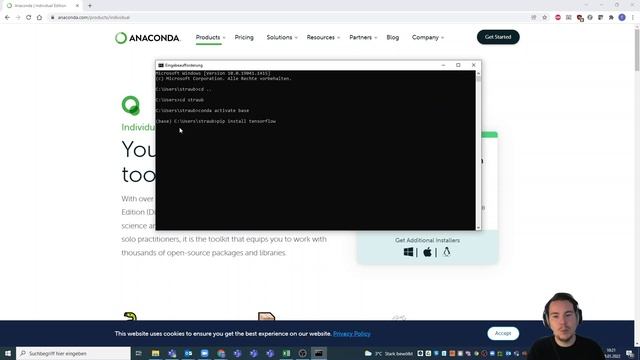Choose the Windows installer icon
The width and height of the screenshot is (640, 360).
pyautogui.click(x=408, y=252)
